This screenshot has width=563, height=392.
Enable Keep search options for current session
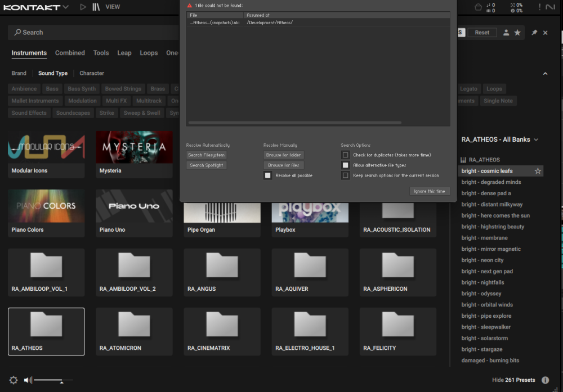(346, 175)
